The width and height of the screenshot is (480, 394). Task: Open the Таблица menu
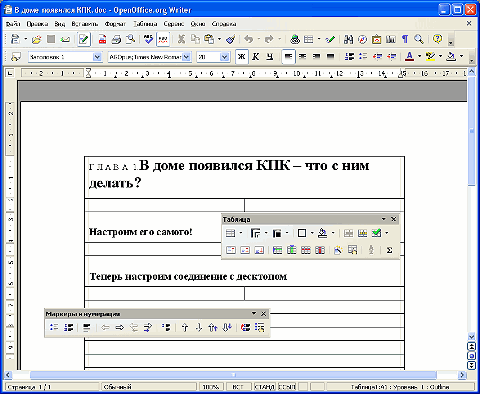[145, 24]
